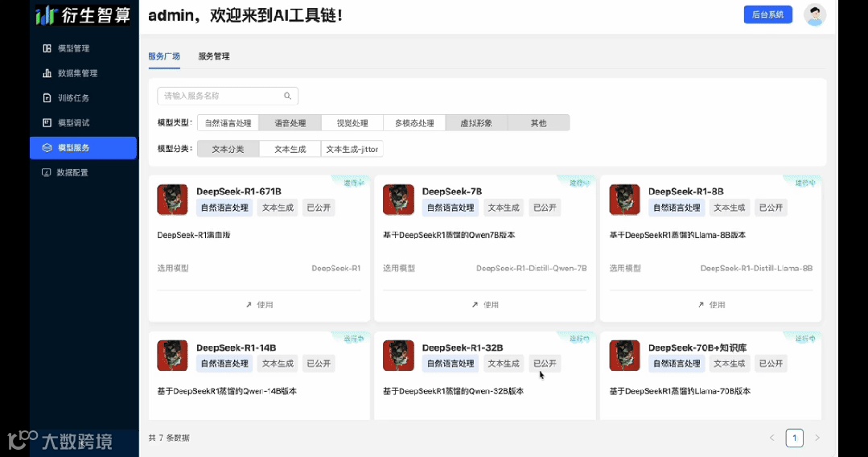Click 自然语言处理 tag on DeepSeek-70B+知识库 card
868x457 pixels.
pyautogui.click(x=677, y=364)
